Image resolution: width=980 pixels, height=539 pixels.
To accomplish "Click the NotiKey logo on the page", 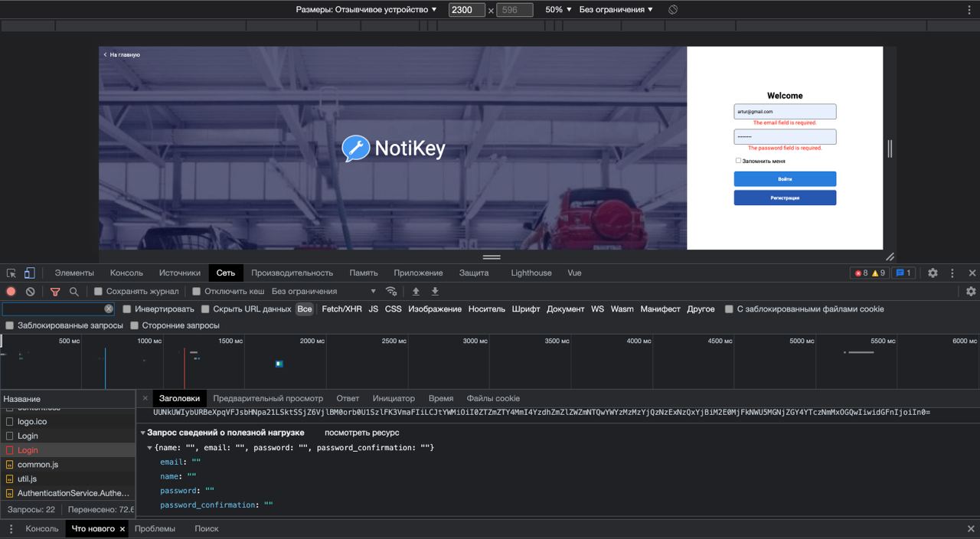I will tap(394, 149).
